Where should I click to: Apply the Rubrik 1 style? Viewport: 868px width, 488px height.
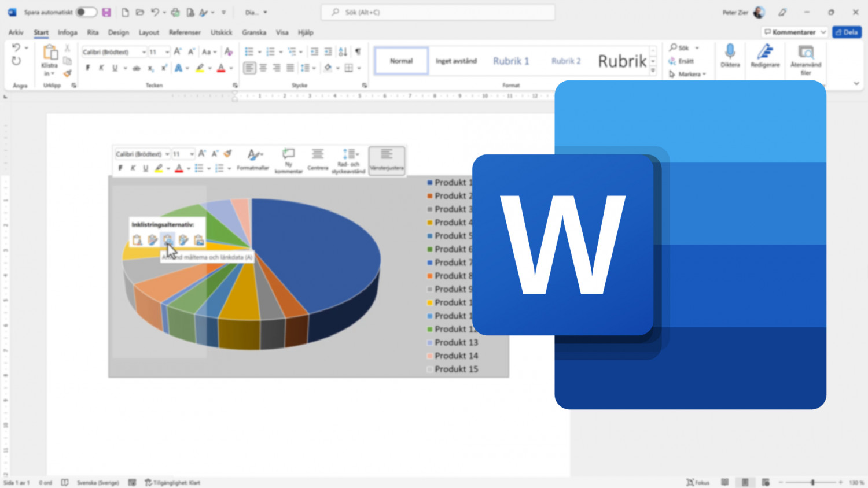(511, 61)
